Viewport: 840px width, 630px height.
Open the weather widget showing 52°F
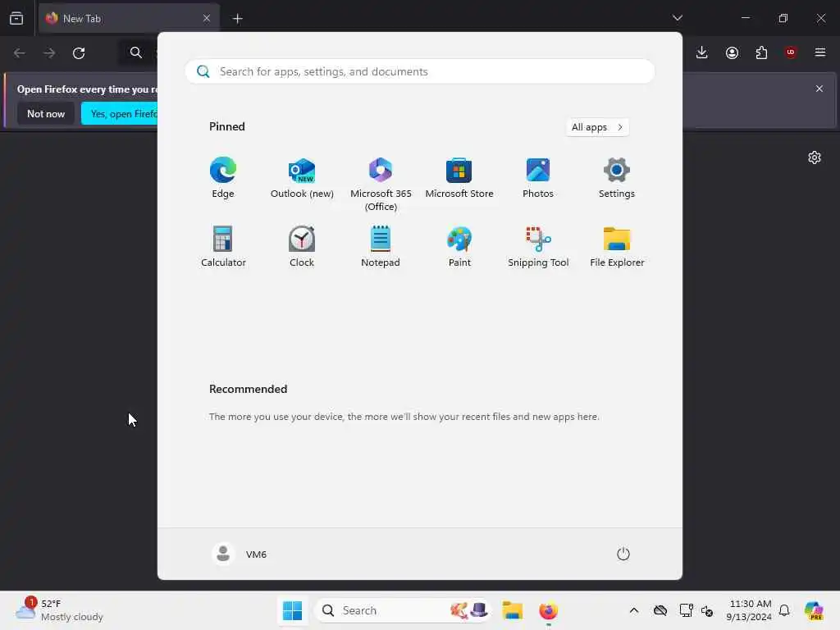[60, 610]
